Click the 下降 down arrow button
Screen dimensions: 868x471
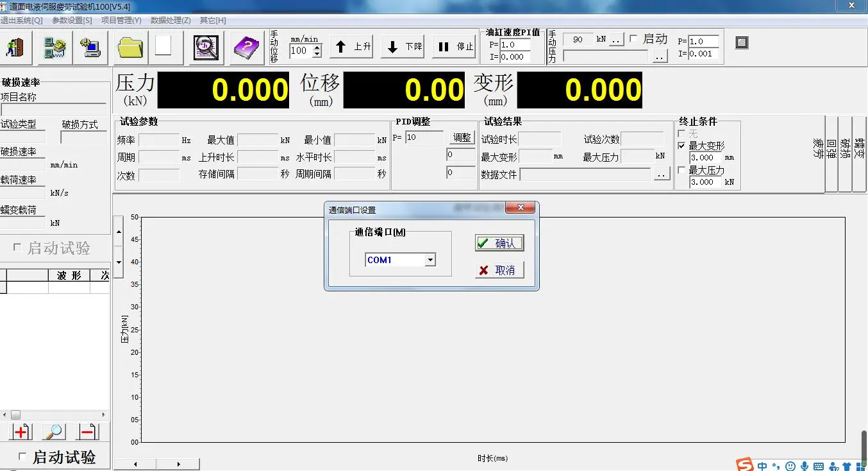click(403, 46)
